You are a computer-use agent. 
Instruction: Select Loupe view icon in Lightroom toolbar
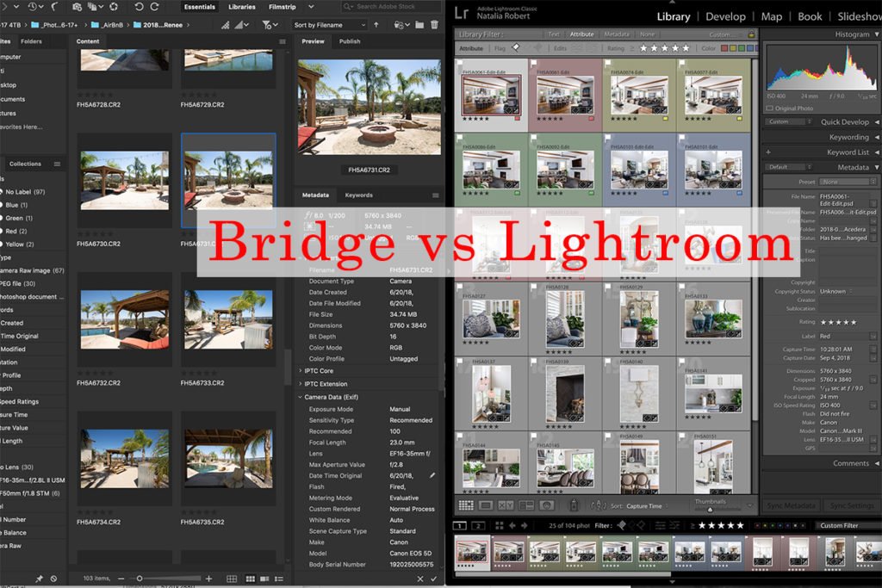click(x=486, y=505)
